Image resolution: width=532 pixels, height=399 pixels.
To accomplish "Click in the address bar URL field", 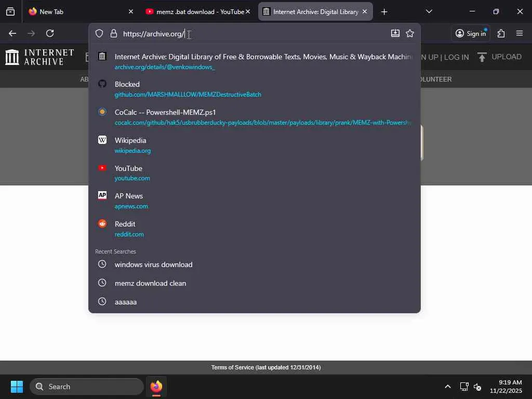I will point(255,34).
